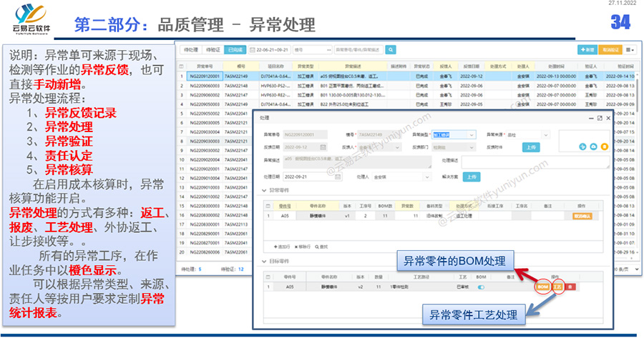Switch to the 待验证 tab
Screen dimensions: 644x338
click(x=213, y=50)
